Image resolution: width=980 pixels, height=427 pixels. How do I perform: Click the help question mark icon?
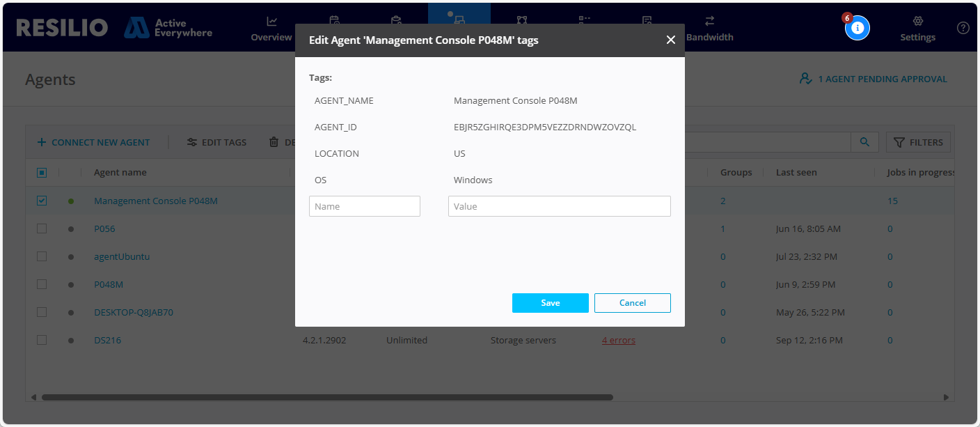963,28
